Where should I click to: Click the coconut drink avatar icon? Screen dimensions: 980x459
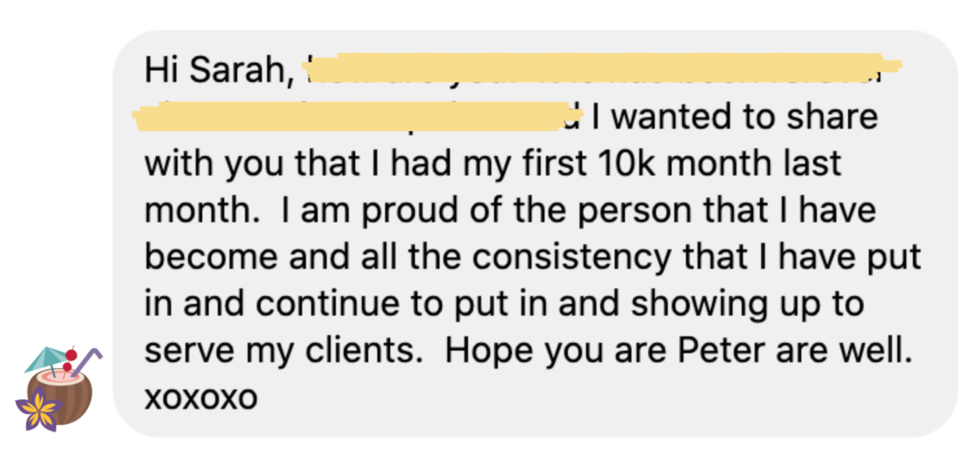[58, 389]
